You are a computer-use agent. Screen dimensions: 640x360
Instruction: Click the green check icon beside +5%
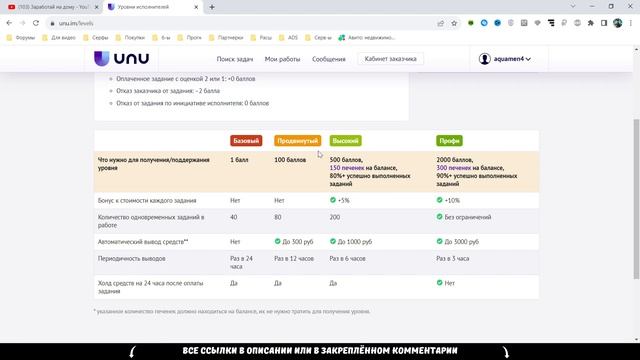[x=333, y=200]
